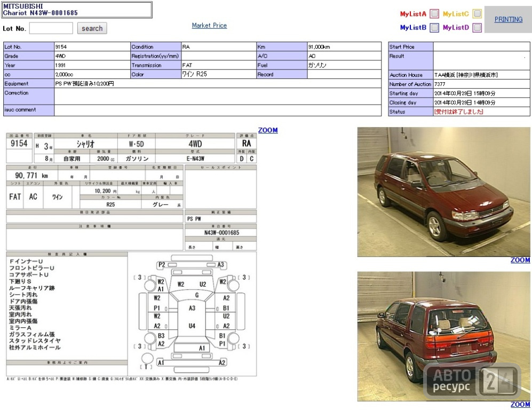Check the MyListA checkbox
The image size is (532, 410).
pos(434,14)
